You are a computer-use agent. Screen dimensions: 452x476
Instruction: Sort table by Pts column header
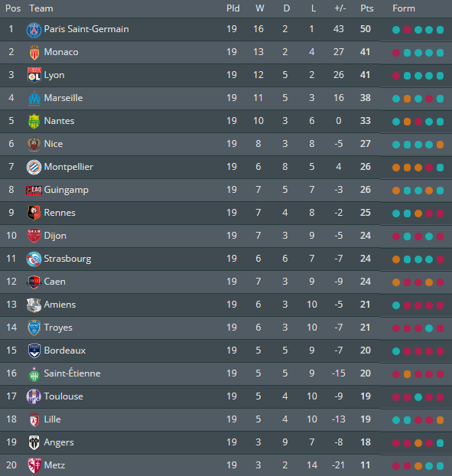click(x=367, y=8)
